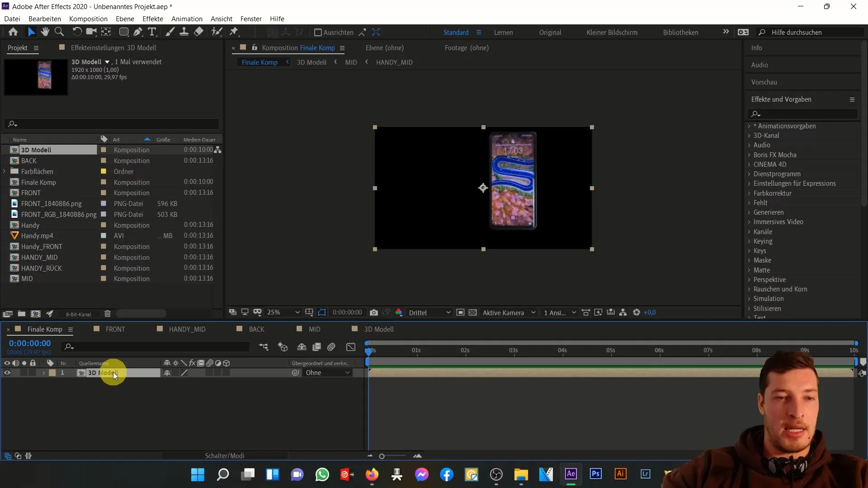Select the Pen tool
The image size is (868, 488).
(138, 32)
